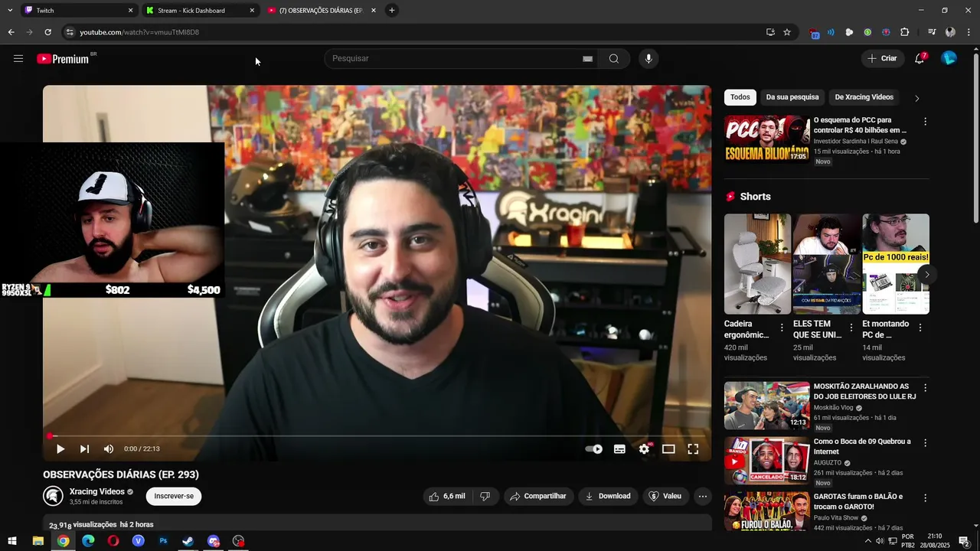Screen dimensions: 980x551
Task: Open Steam from the taskbar
Action: click(188, 541)
